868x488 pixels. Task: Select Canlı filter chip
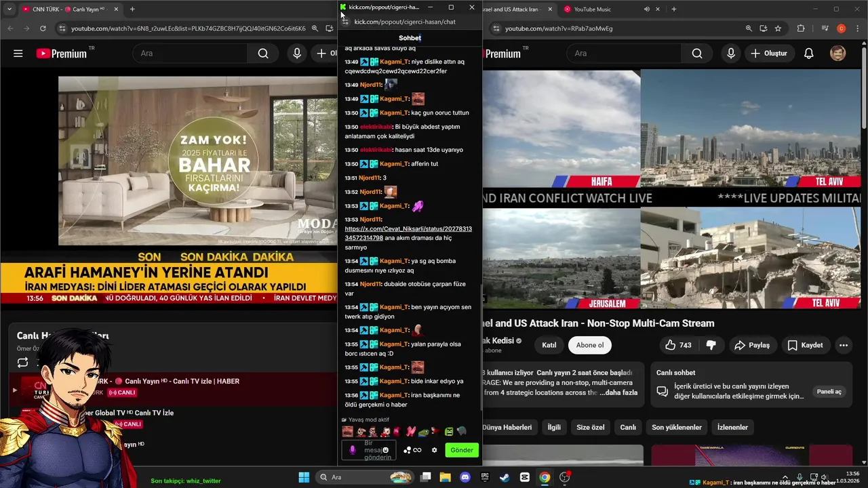click(x=628, y=427)
